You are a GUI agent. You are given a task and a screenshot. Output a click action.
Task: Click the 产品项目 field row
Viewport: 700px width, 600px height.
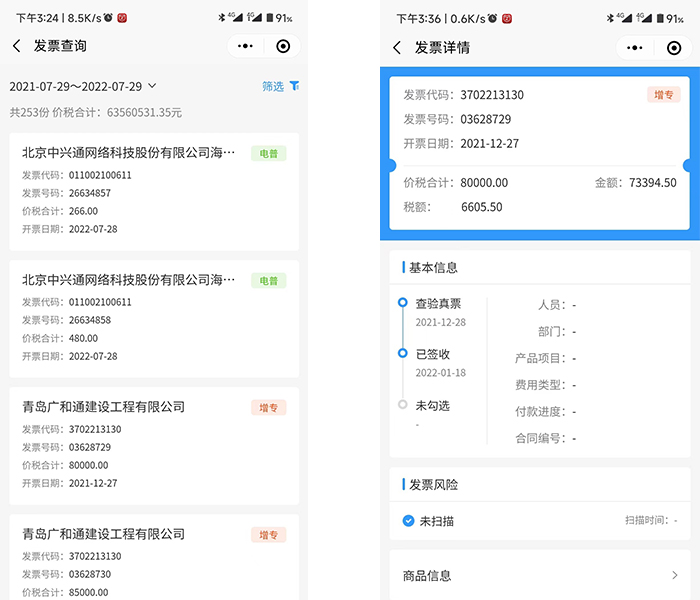pyautogui.click(x=546, y=358)
